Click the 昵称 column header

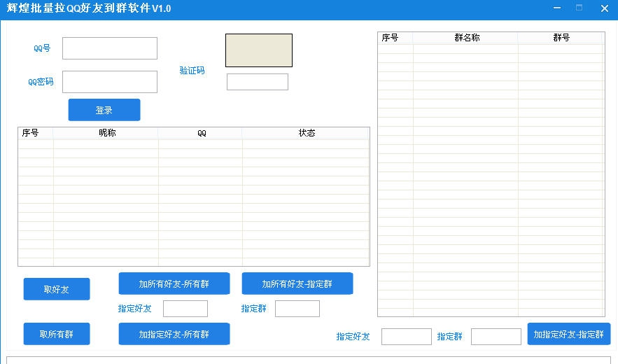point(106,133)
